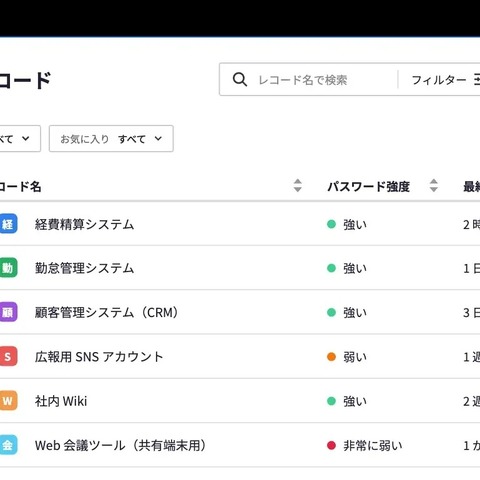Viewport: 480px width, 480px height.
Task: Click 強い strength for 顧客管理システム
Action: tap(347, 313)
